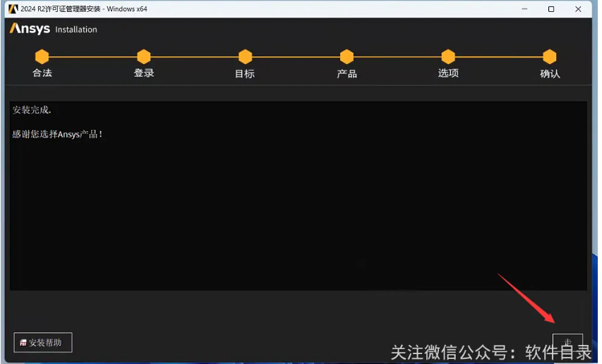Go to the 确认 step label

550,73
